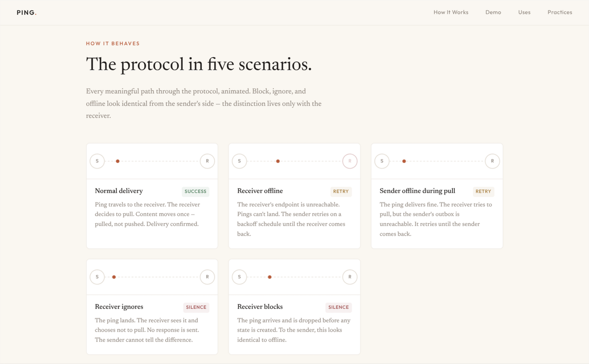This screenshot has width=589, height=364.
Task: Click the receiver node in Receiver blocks card
Action: click(x=350, y=277)
